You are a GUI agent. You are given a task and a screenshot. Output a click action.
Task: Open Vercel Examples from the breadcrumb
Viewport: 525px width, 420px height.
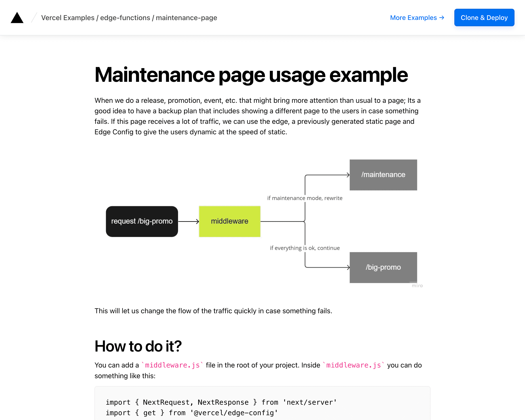(68, 18)
